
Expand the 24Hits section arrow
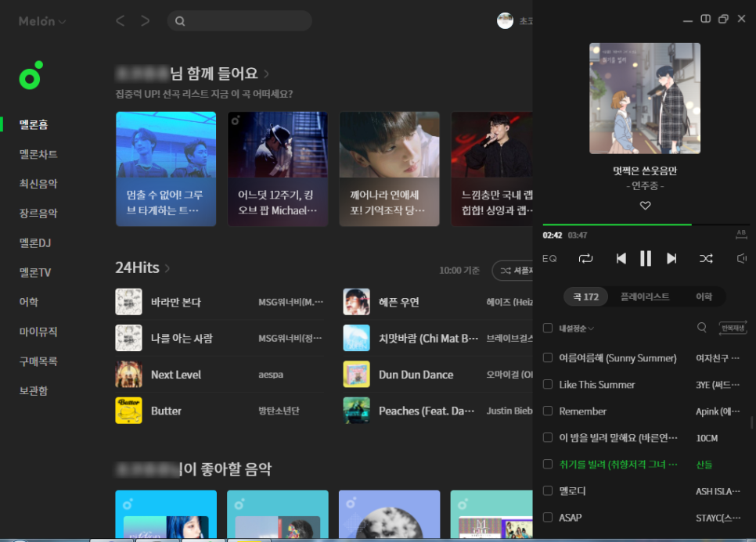167,267
